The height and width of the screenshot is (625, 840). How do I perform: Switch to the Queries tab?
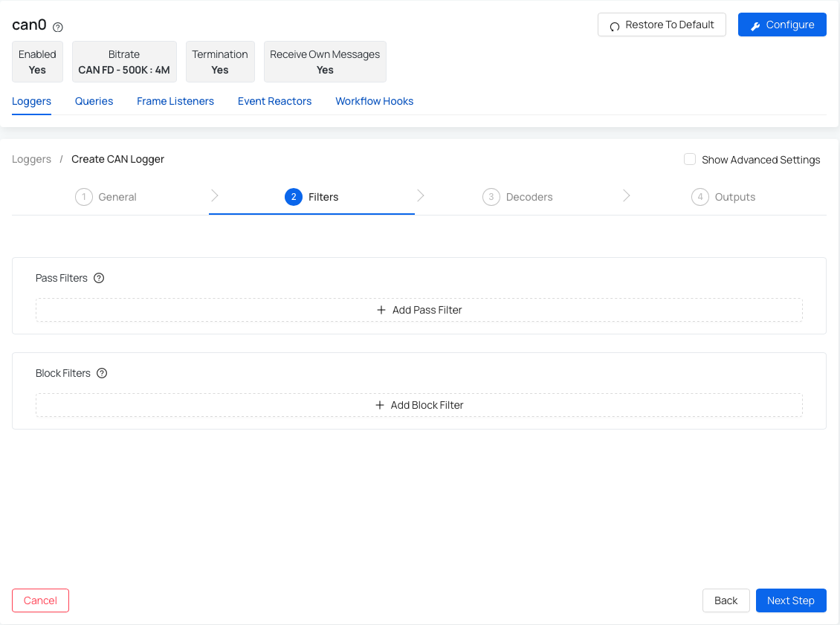(x=94, y=101)
